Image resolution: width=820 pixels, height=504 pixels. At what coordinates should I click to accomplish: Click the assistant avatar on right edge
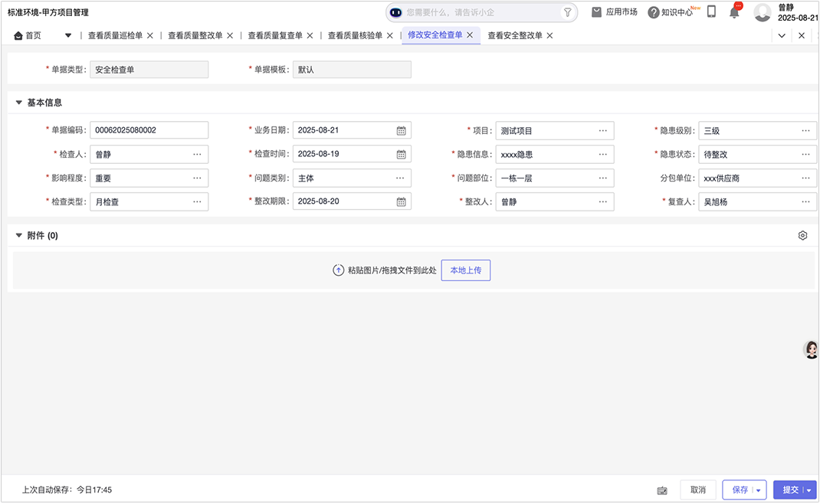811,349
